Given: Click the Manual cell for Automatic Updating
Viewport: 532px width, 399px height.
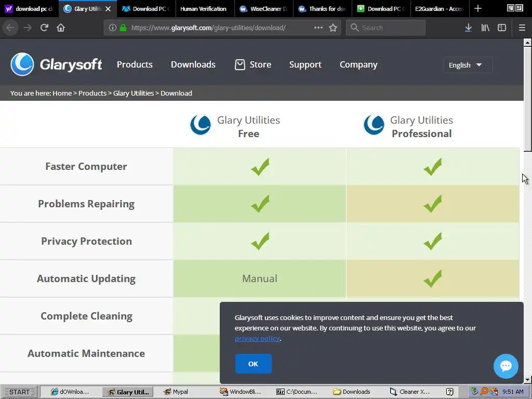Looking at the screenshot, I should (x=260, y=278).
